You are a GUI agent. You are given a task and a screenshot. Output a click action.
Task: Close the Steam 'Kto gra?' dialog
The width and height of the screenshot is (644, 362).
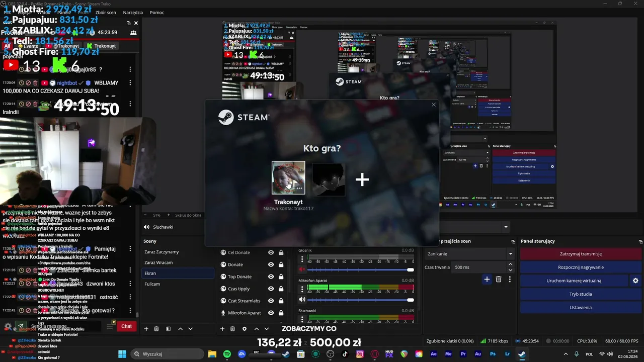[434, 105]
